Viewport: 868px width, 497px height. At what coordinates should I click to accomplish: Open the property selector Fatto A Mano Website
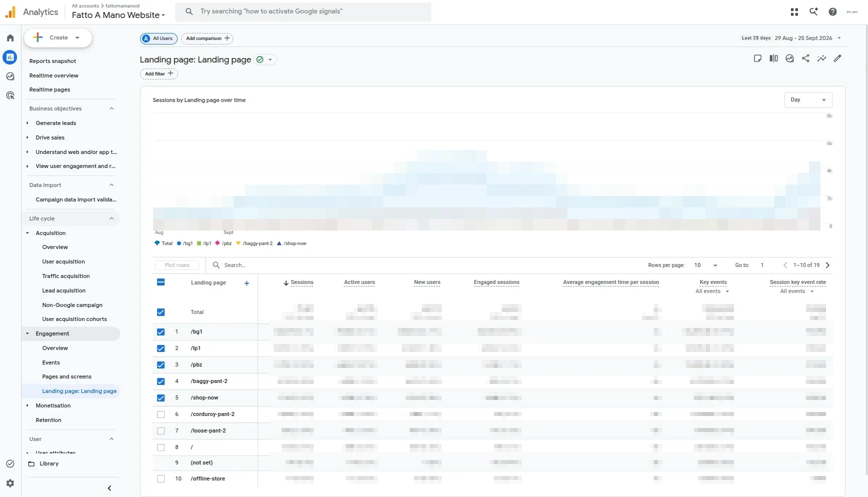[119, 15]
